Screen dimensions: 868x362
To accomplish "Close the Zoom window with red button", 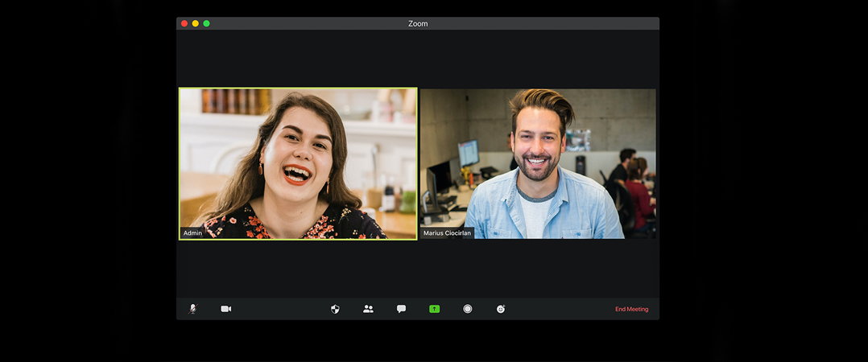I will (184, 23).
